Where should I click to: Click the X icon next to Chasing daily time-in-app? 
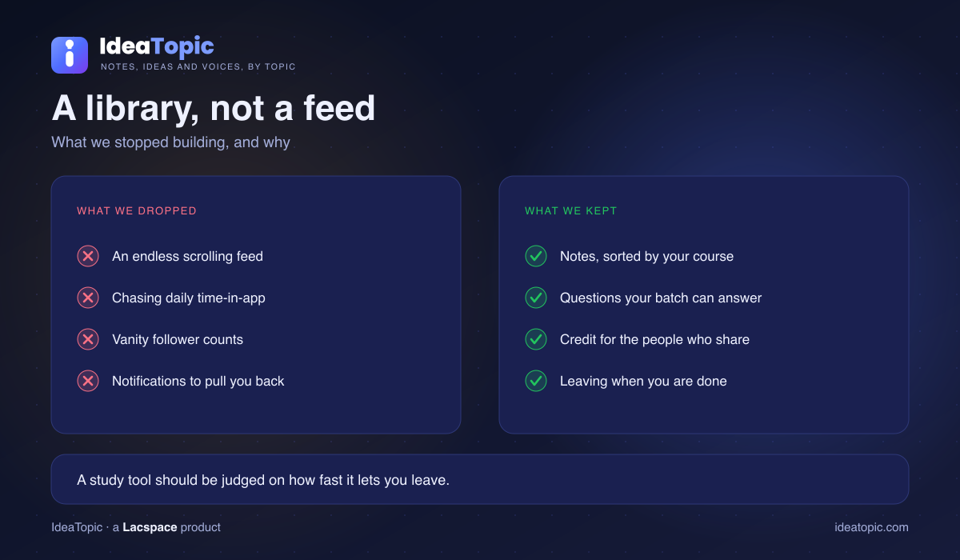[87, 298]
